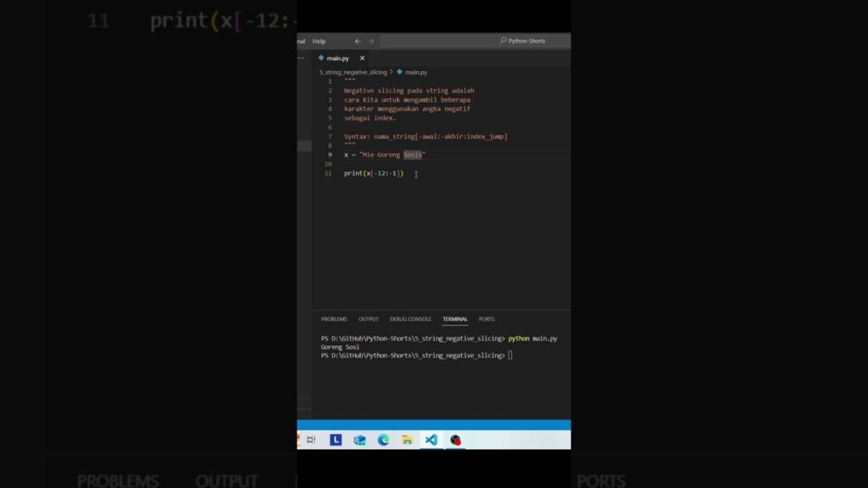Close the main.py editor tab
This screenshot has height=488, width=868.
click(363, 58)
